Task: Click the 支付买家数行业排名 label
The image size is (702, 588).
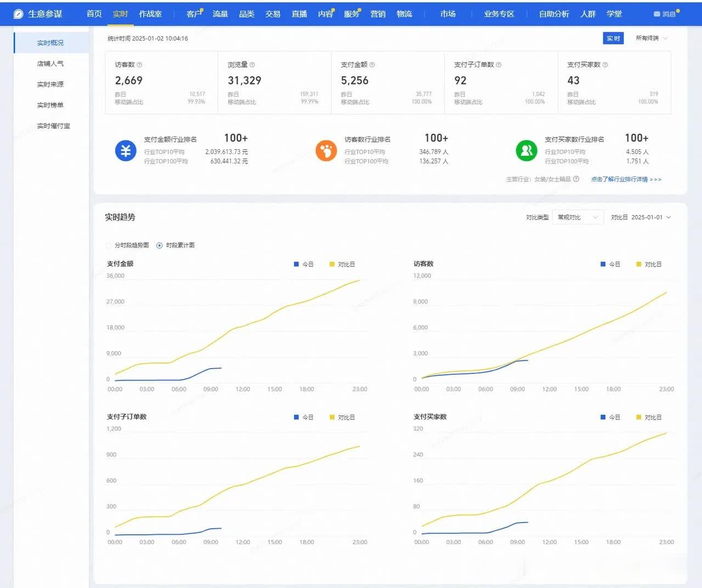Action: coord(574,139)
